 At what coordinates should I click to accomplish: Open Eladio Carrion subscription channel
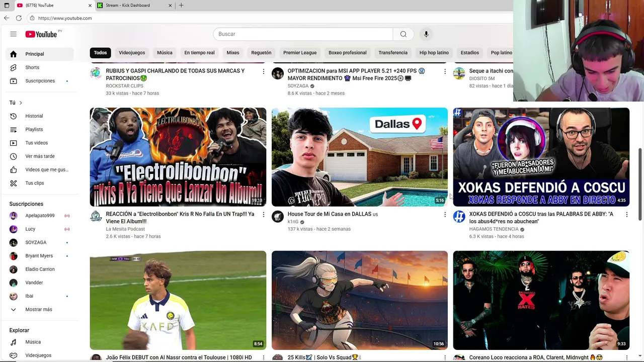tap(39, 269)
